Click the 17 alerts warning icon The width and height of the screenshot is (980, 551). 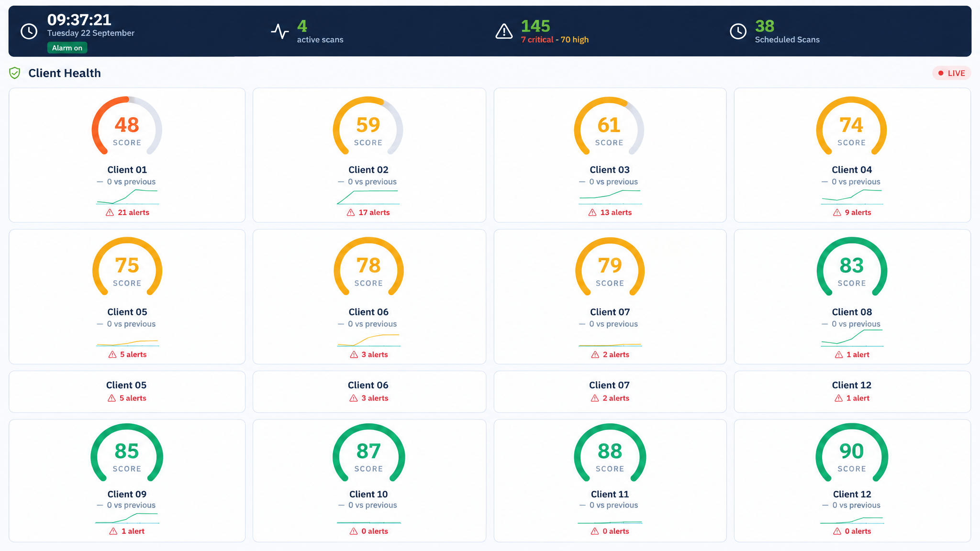[351, 212]
